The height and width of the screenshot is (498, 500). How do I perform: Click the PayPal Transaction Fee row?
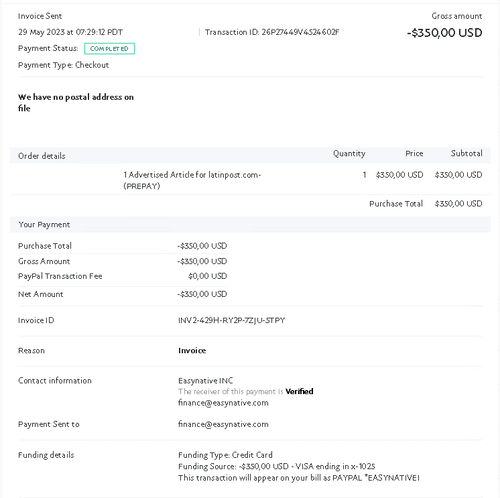(122, 276)
